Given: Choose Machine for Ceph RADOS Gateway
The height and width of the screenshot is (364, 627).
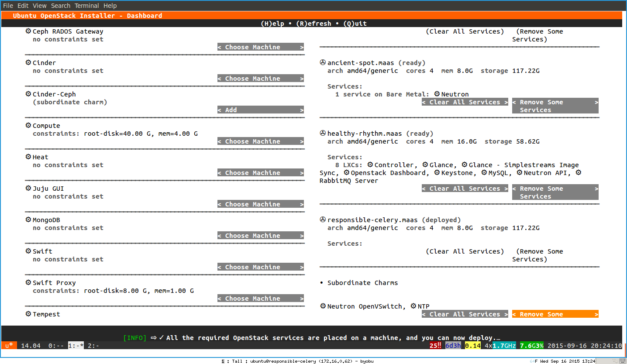Looking at the screenshot, I should click(261, 47).
